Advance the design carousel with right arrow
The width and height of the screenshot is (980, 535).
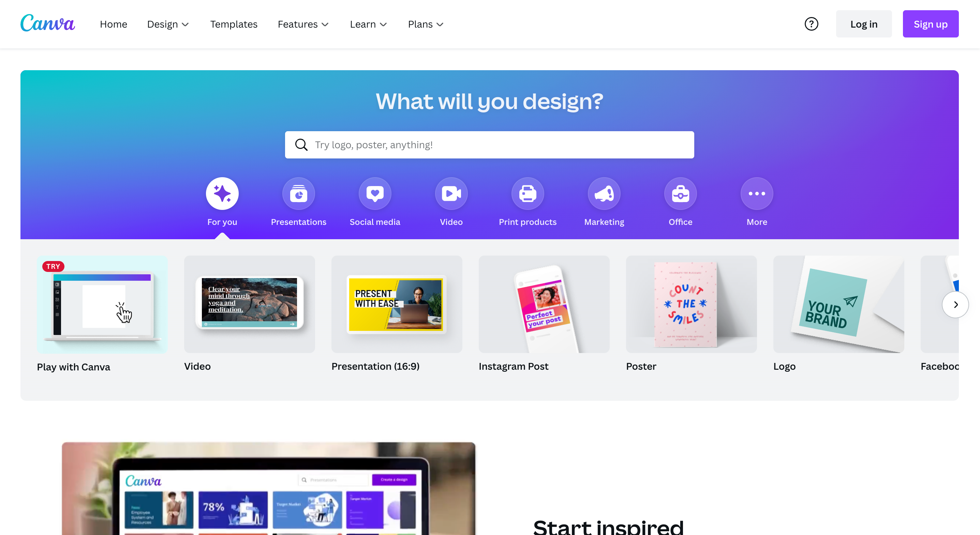[x=955, y=305]
